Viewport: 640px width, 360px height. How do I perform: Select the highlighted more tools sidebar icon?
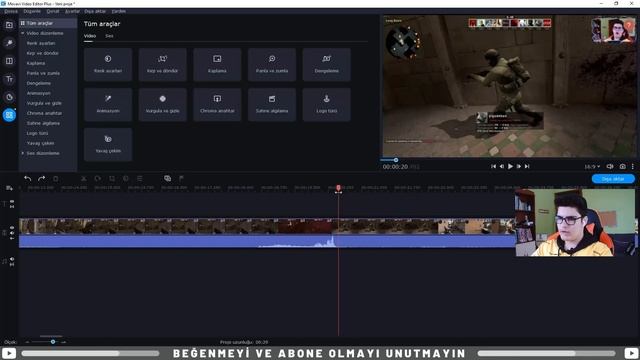pyautogui.click(x=9, y=115)
